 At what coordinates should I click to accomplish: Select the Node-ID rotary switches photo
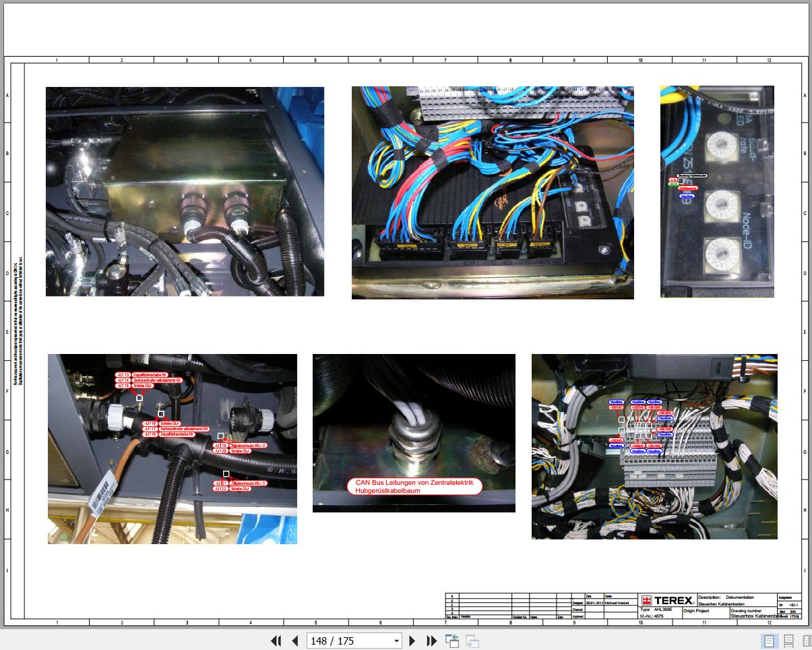coord(717,191)
